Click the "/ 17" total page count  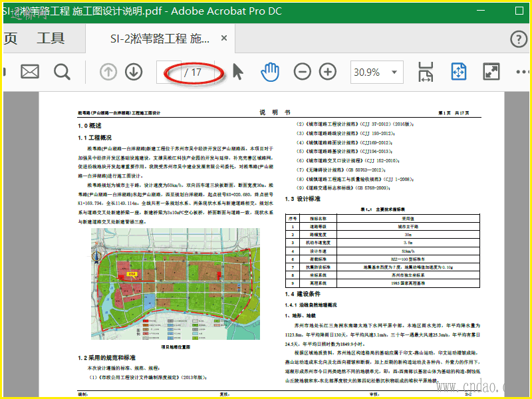[x=193, y=72]
